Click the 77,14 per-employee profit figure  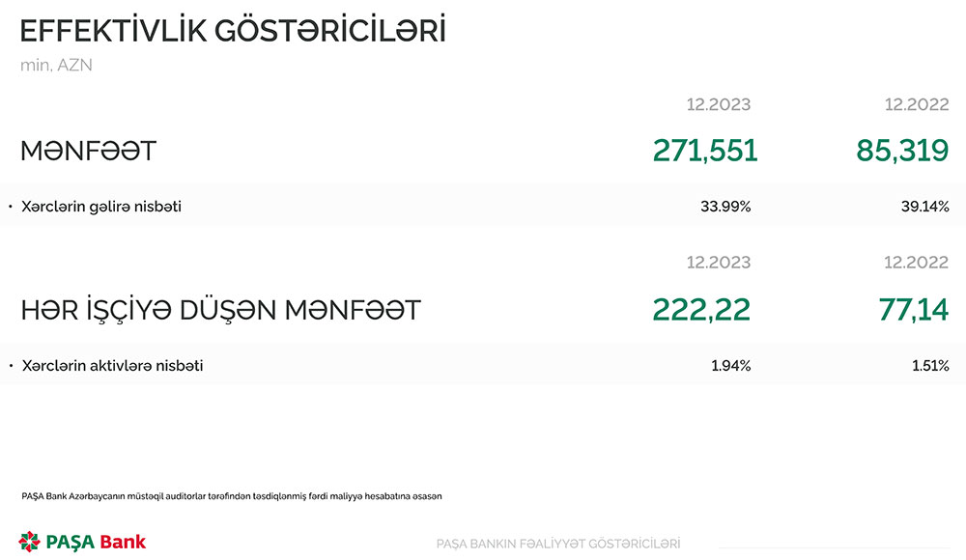[914, 310]
